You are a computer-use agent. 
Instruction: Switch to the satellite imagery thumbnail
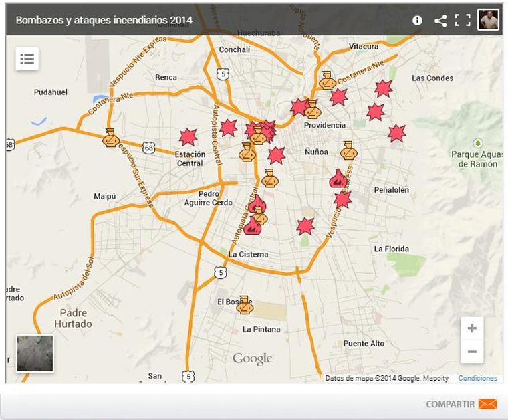pos(35,353)
